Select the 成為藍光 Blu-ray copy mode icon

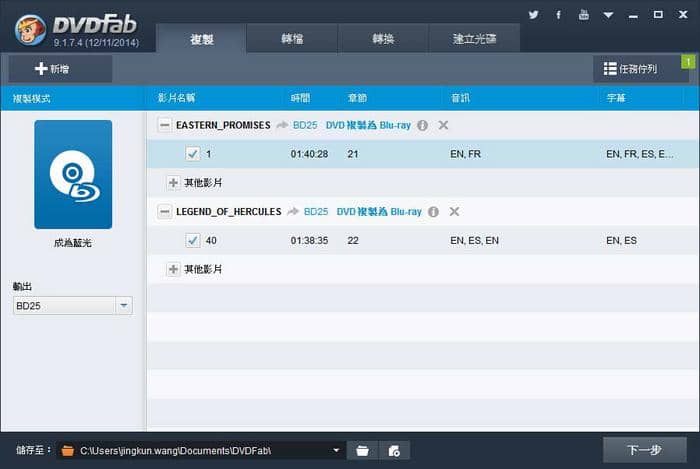pos(73,174)
